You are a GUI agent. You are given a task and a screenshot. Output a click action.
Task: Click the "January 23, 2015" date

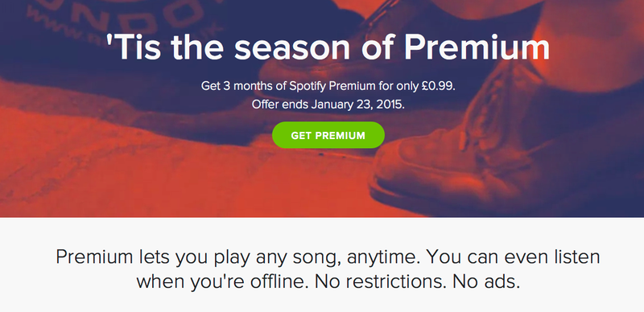[x=357, y=105]
